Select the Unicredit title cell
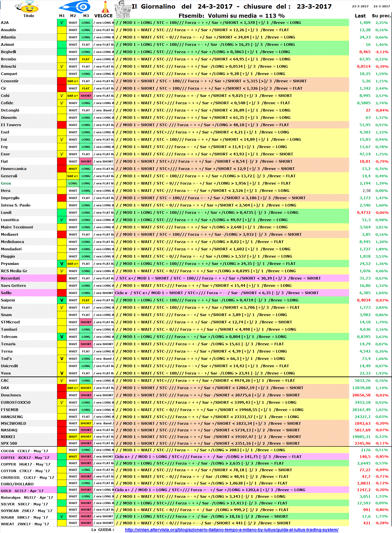The image size is (392, 533). [x=29, y=366]
